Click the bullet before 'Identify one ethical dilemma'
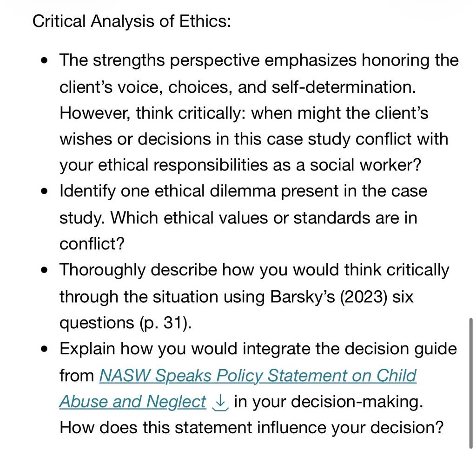 44,191
